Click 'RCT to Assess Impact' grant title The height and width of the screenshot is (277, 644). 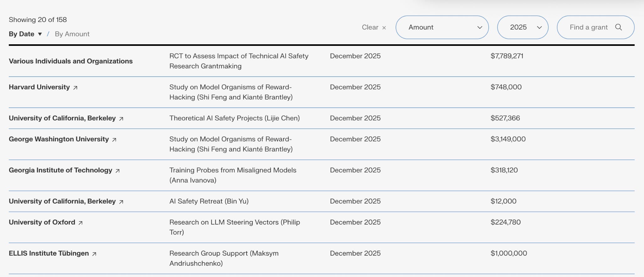[x=239, y=61]
